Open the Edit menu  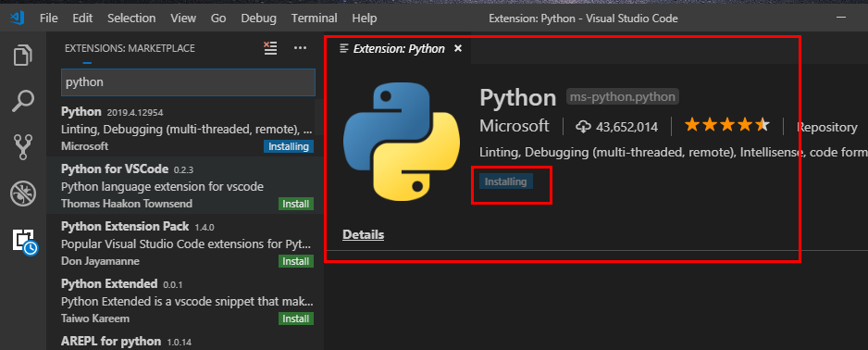82,19
